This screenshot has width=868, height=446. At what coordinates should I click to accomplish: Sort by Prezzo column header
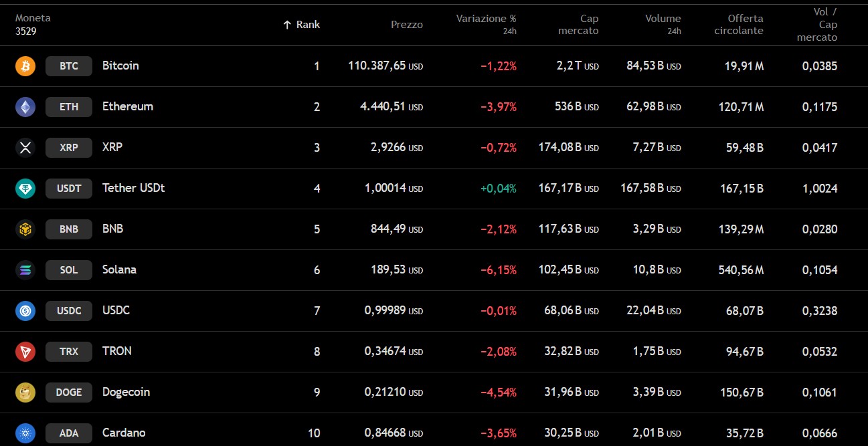point(406,25)
